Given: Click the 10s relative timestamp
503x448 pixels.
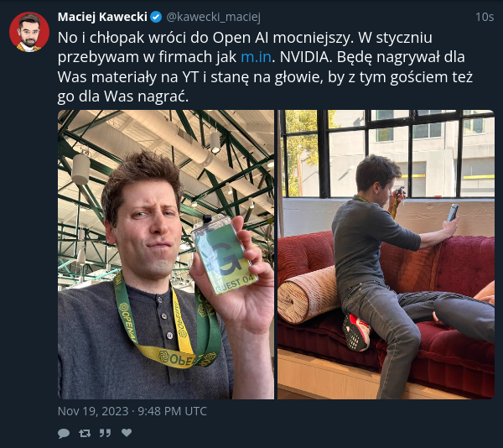Looking at the screenshot, I should pyautogui.click(x=485, y=17).
